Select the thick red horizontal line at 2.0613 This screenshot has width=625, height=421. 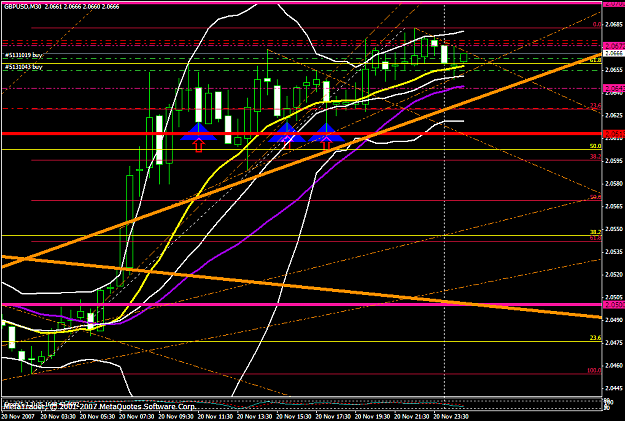click(302, 134)
